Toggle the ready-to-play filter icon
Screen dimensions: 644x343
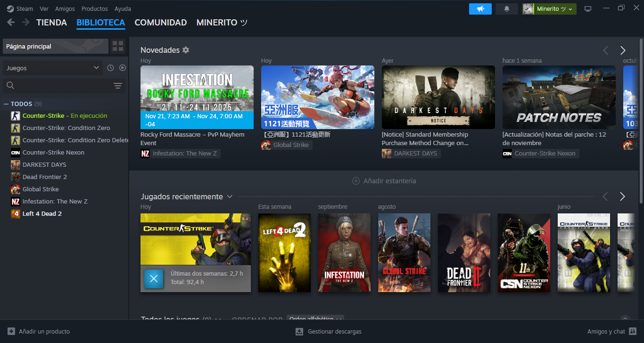coord(123,68)
